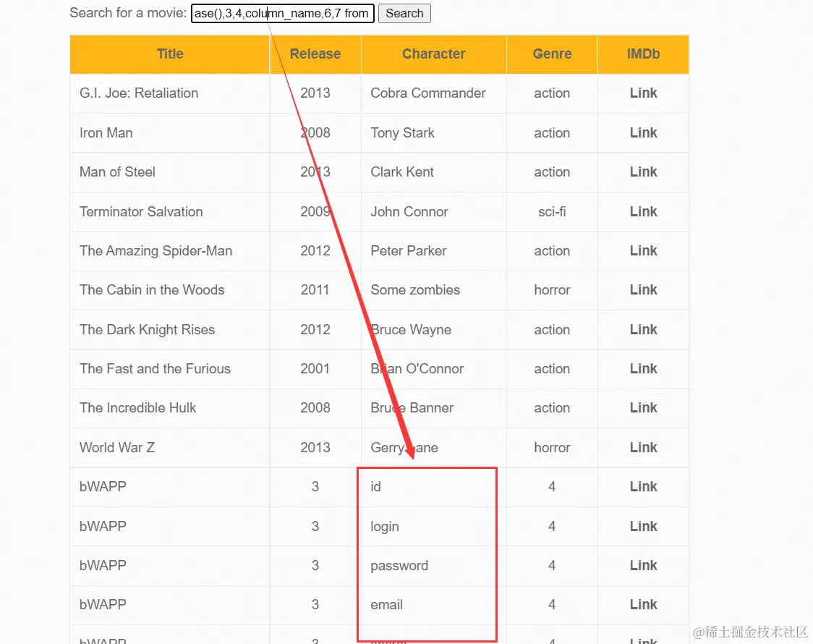Open IMDb Link for The Dark Knight Rises
Viewport: 813px width, 644px height.
coord(643,329)
